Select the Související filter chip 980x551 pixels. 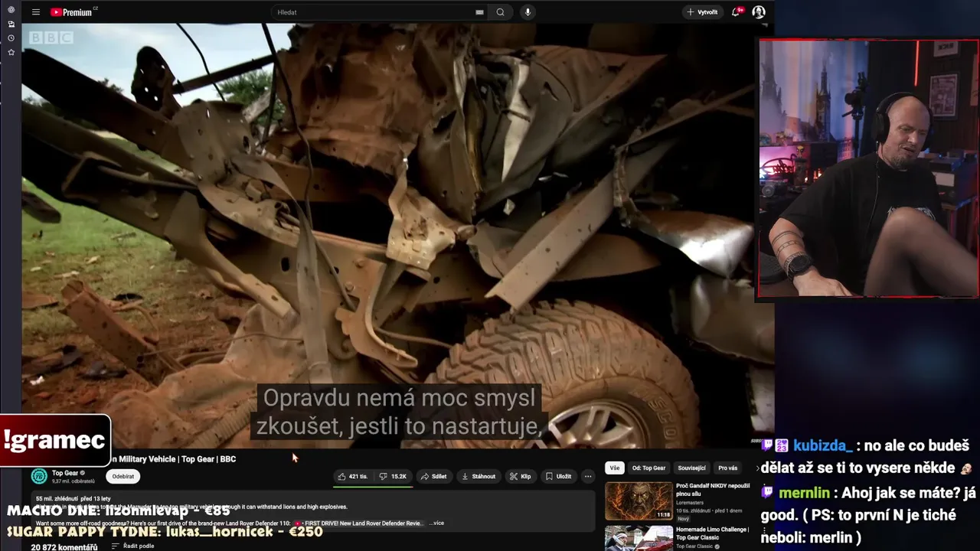click(691, 468)
